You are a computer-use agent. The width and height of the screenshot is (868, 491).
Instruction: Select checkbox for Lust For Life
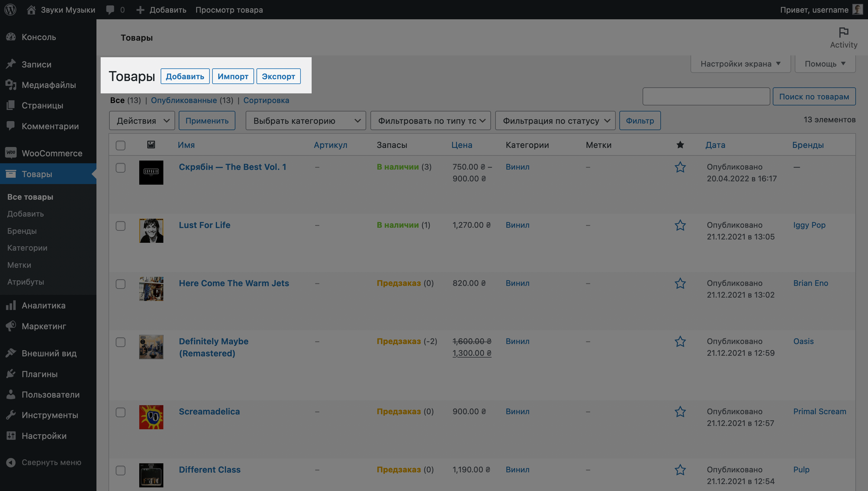pyautogui.click(x=121, y=226)
